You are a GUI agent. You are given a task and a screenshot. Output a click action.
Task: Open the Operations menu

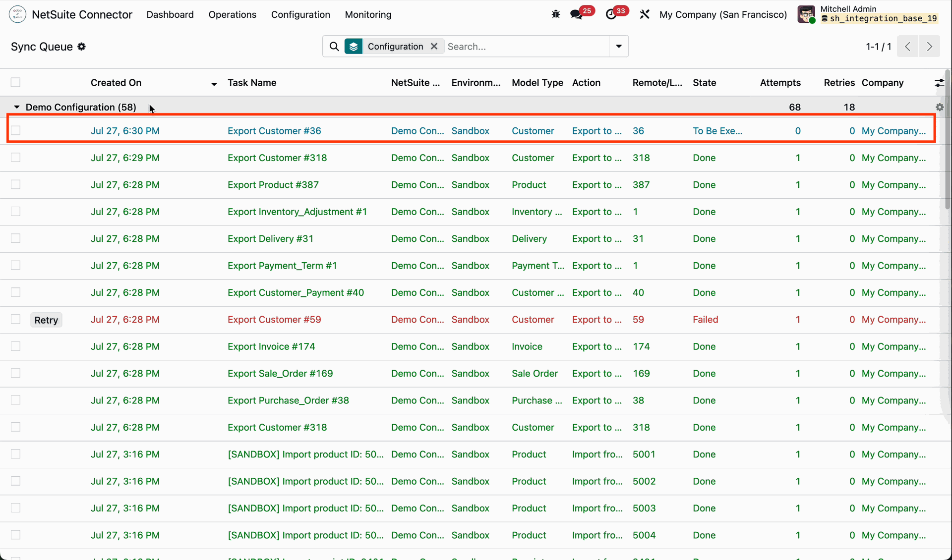pos(232,14)
